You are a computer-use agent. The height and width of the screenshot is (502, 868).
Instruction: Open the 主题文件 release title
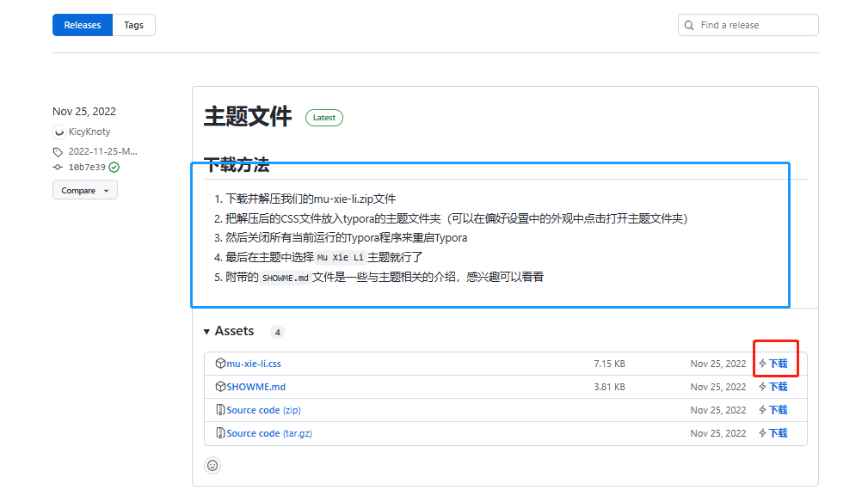coord(248,117)
